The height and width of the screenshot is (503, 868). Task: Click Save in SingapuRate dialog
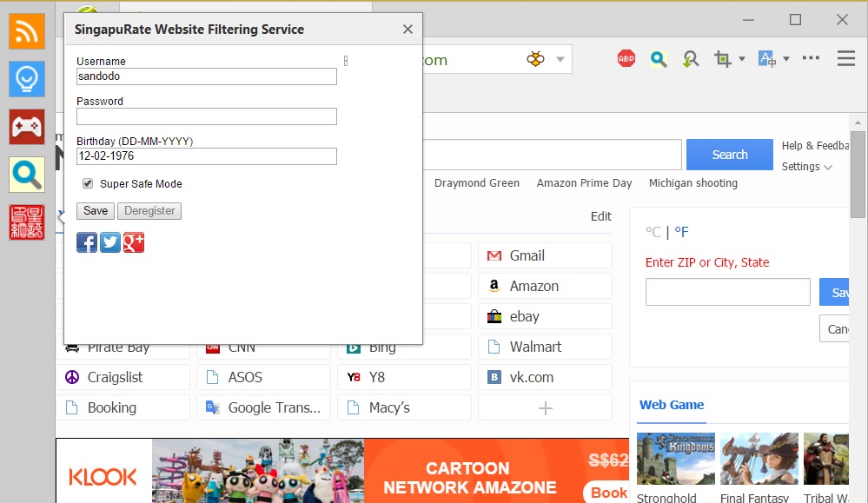96,211
